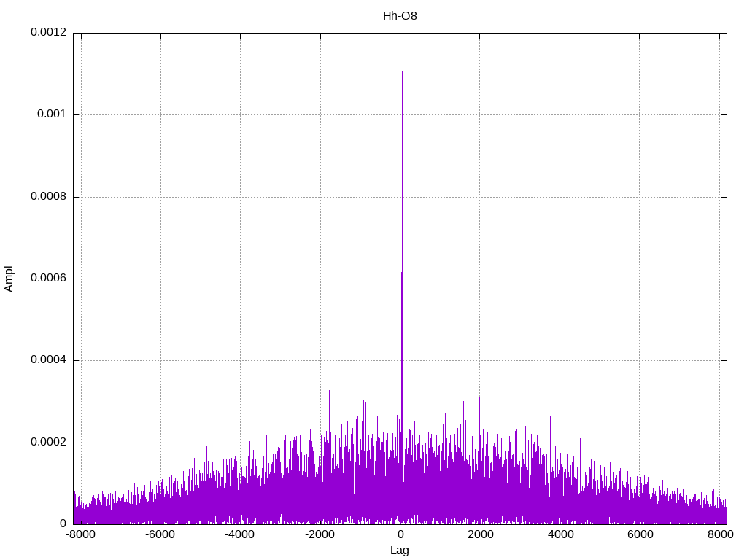
Task: Click the -6000 x-axis tick label
Action: tap(160, 534)
